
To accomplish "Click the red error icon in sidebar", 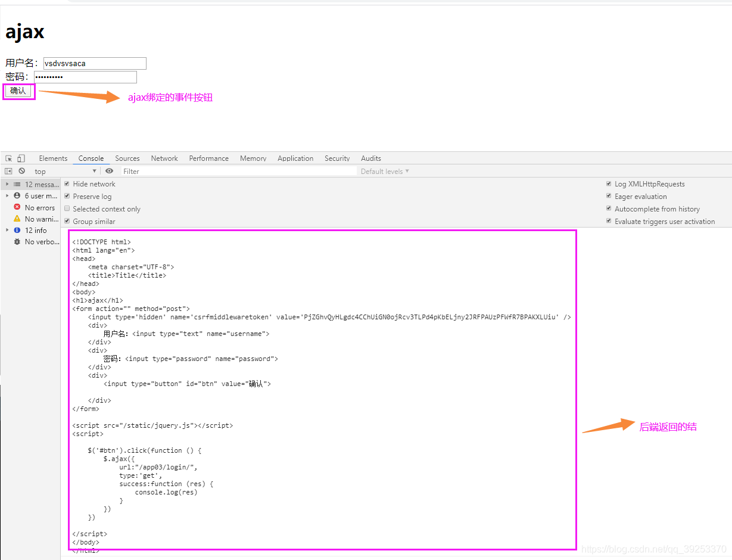I will tap(17, 207).
